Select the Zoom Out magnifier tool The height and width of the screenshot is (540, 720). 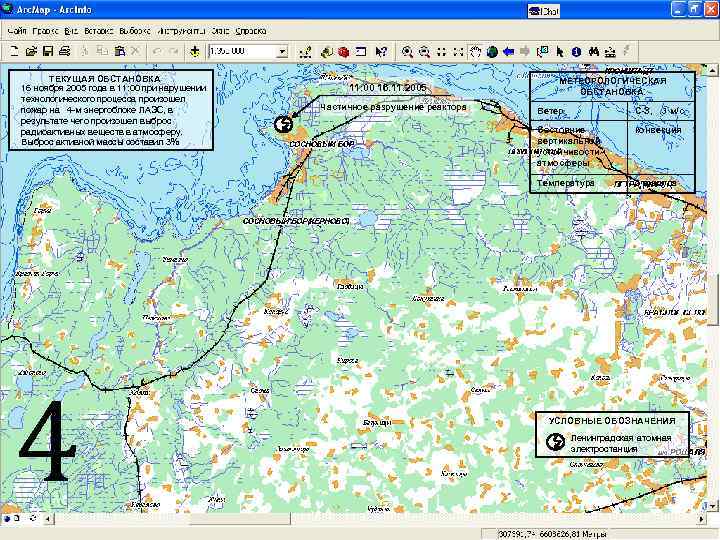click(424, 52)
